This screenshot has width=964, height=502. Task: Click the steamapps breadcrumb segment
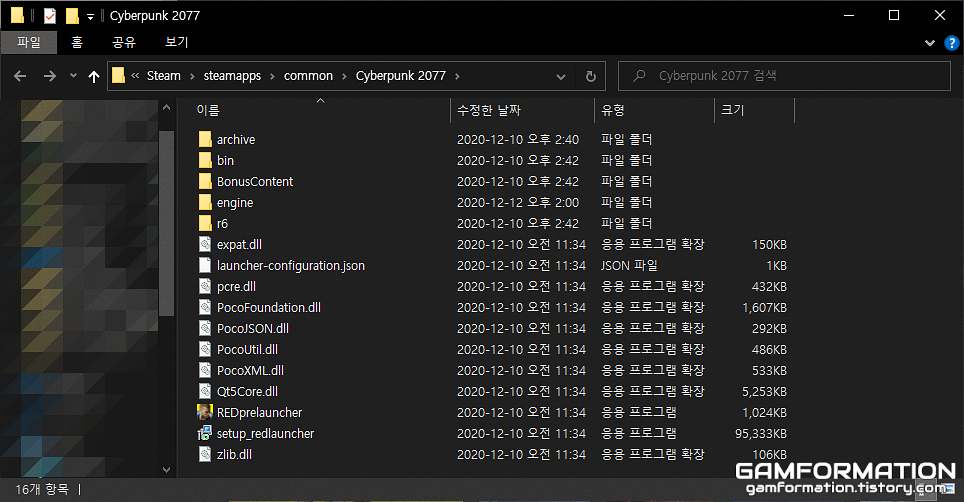click(x=232, y=76)
